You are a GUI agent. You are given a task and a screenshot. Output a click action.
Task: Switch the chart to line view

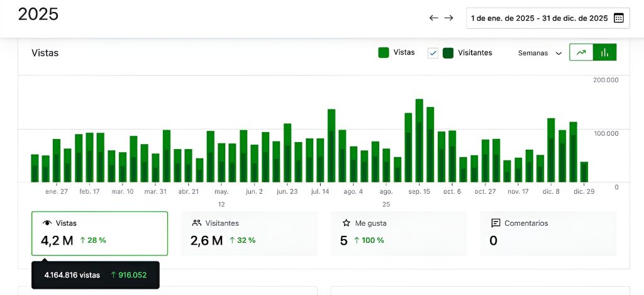point(581,53)
